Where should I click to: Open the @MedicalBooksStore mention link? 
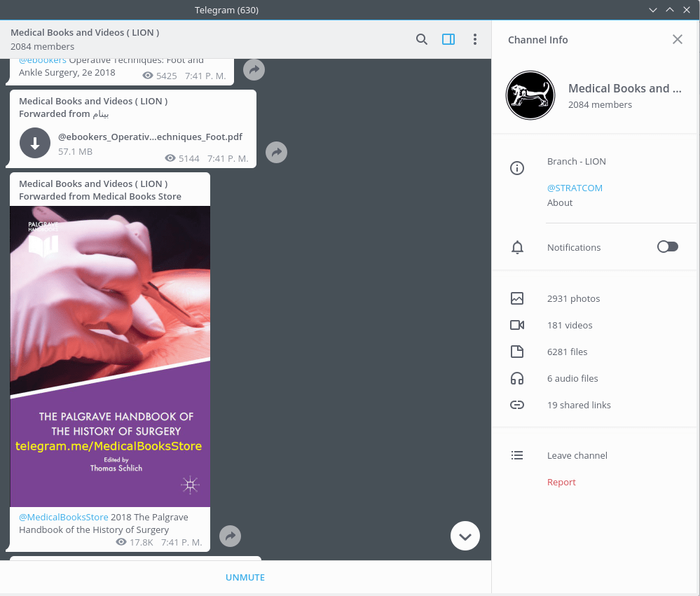pyautogui.click(x=63, y=517)
